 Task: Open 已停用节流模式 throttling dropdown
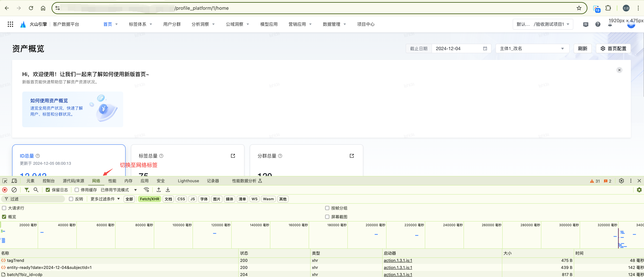(119, 190)
